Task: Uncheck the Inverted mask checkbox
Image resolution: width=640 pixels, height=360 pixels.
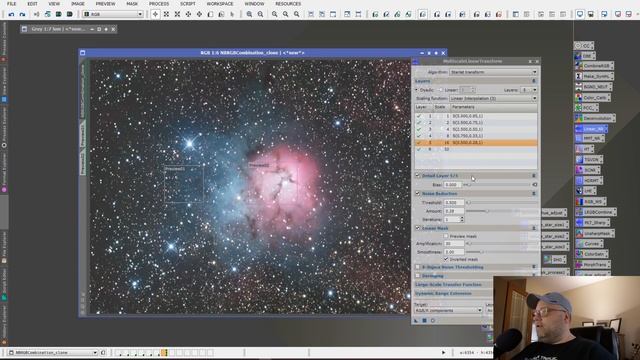Action: (x=446, y=259)
